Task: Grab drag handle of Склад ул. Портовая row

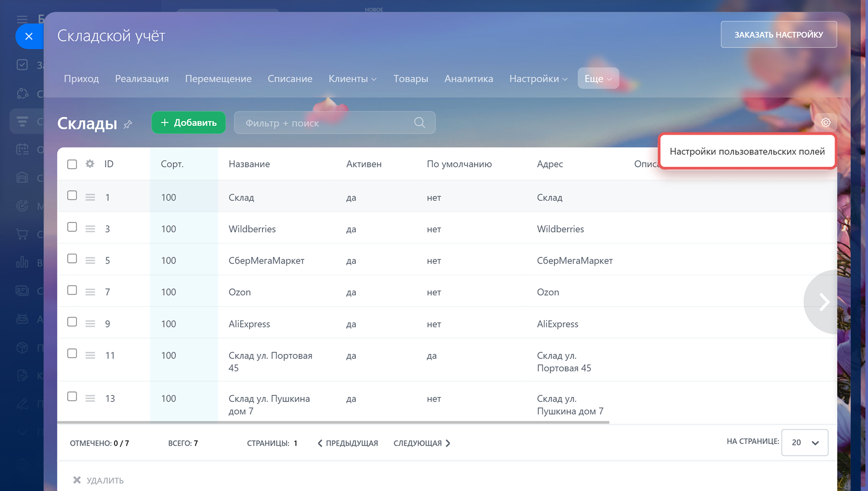Action: (90, 356)
